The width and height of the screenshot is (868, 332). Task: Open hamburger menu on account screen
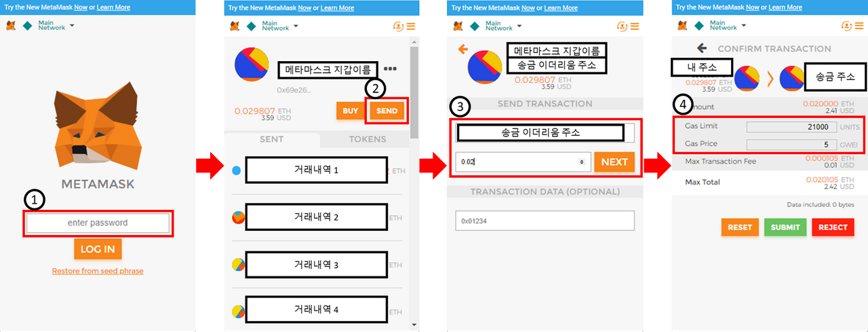click(x=411, y=26)
